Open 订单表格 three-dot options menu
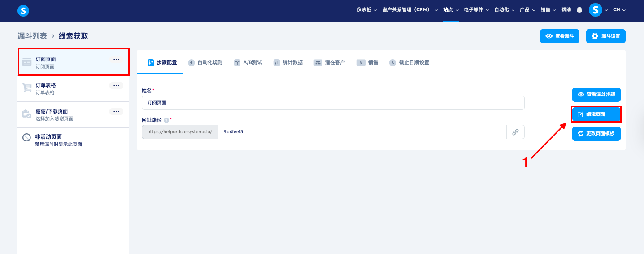The image size is (644, 254). (116, 85)
